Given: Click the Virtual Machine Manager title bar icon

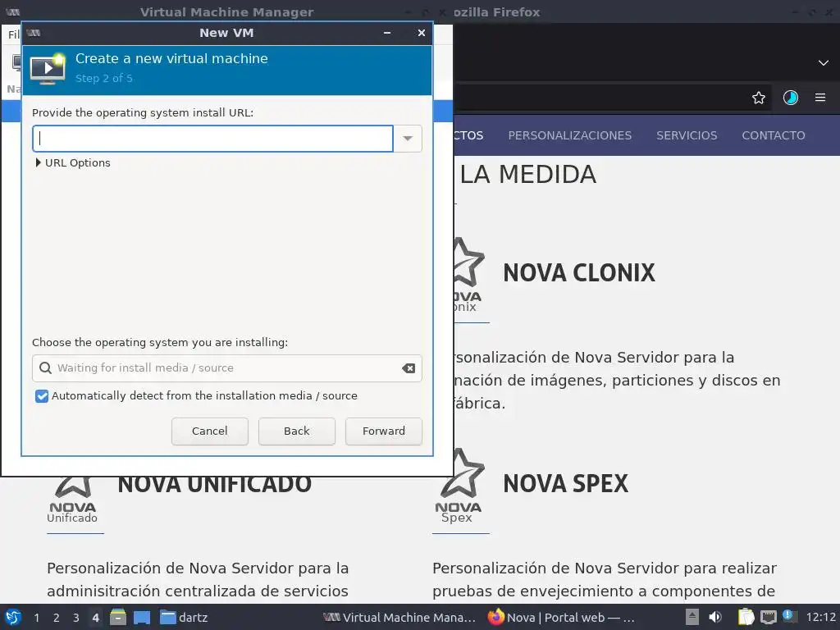Looking at the screenshot, I should point(13,11).
